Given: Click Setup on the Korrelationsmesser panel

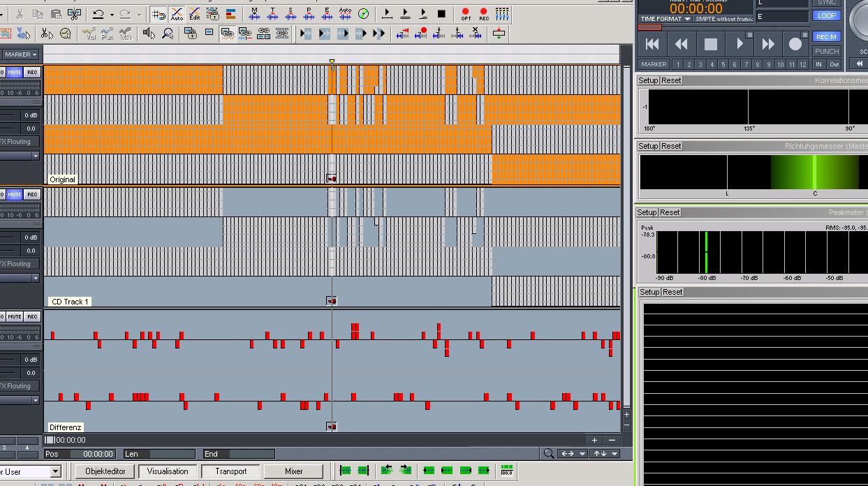Looking at the screenshot, I should click(648, 80).
